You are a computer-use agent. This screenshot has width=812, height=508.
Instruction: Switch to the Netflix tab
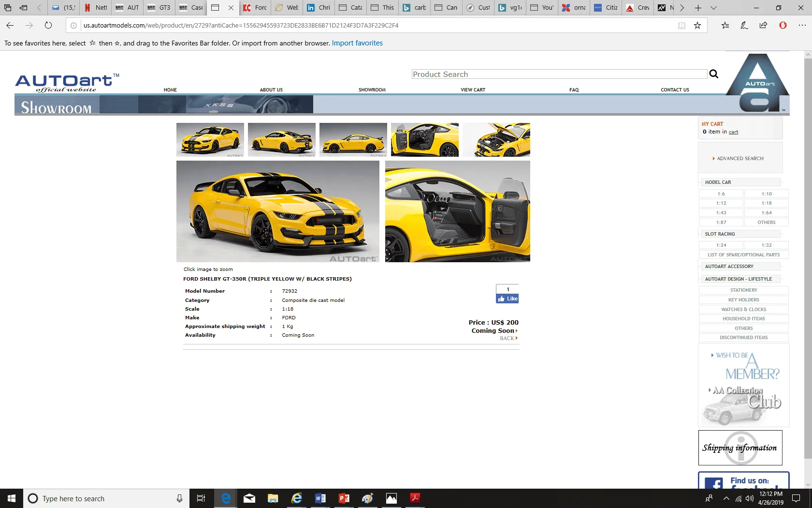[x=95, y=8]
